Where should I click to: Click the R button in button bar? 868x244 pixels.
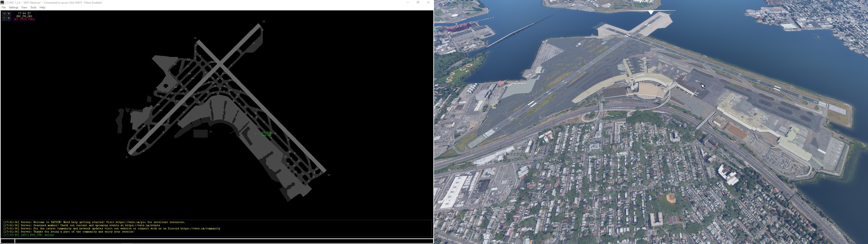(x=9, y=19)
